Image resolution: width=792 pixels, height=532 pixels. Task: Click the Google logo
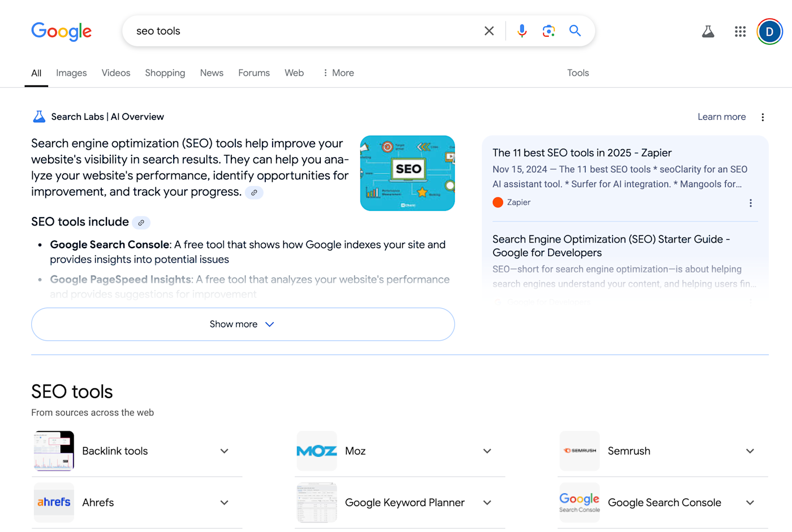62,32
